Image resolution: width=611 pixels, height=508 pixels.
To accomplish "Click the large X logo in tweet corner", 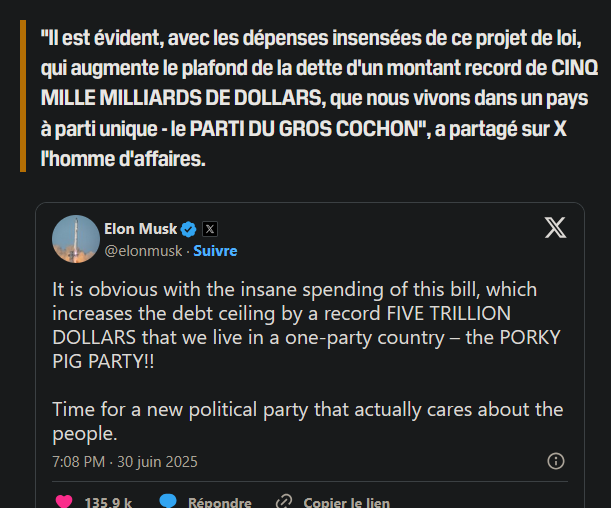I will [x=555, y=228].
